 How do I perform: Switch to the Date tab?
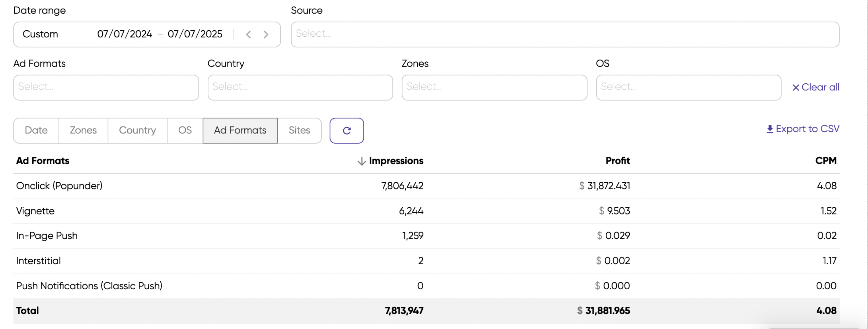click(x=36, y=130)
